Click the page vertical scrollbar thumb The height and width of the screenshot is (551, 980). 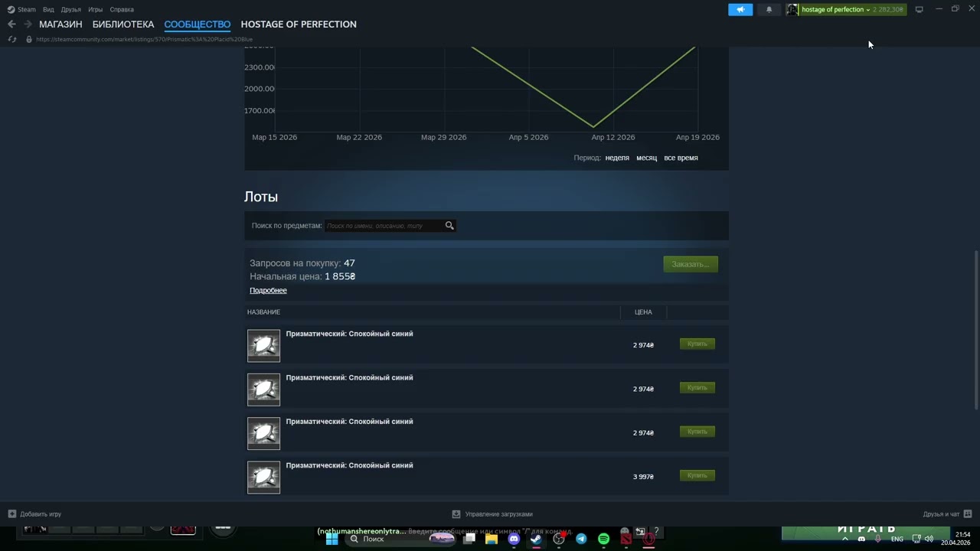(x=975, y=329)
